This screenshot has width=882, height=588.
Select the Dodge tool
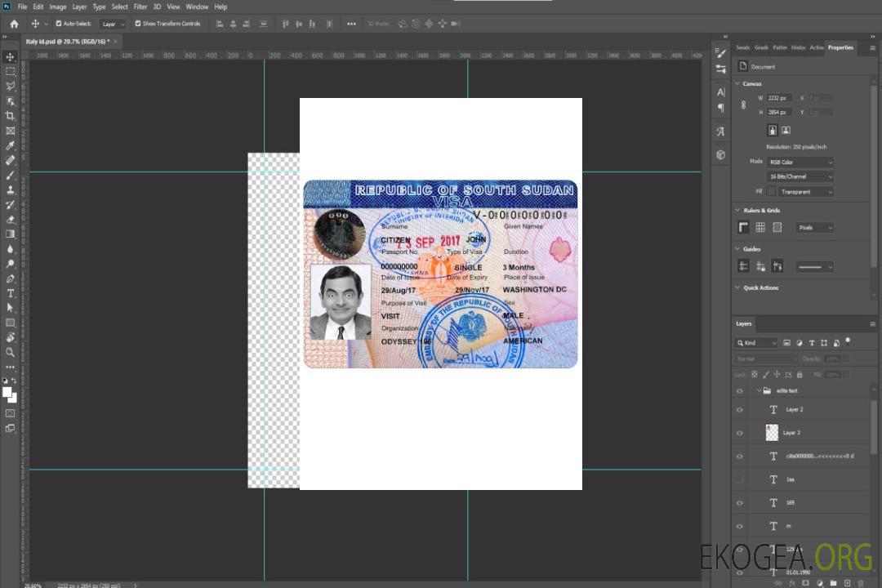click(10, 263)
